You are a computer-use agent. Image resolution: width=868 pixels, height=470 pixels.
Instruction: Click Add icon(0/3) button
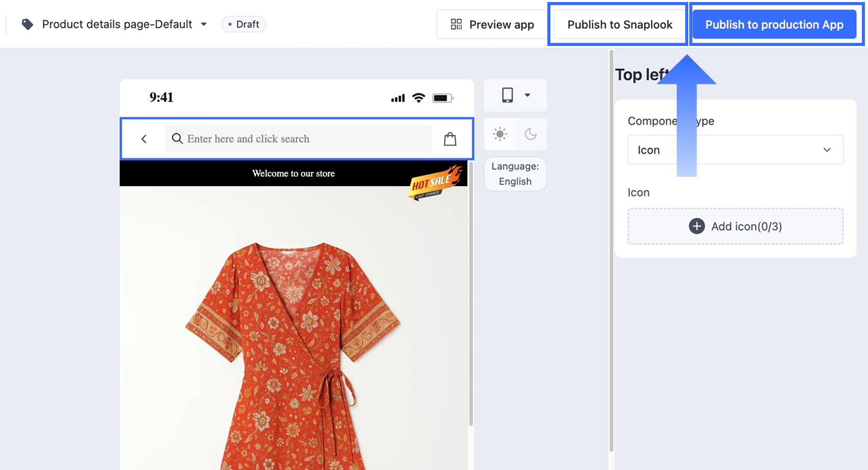point(735,226)
